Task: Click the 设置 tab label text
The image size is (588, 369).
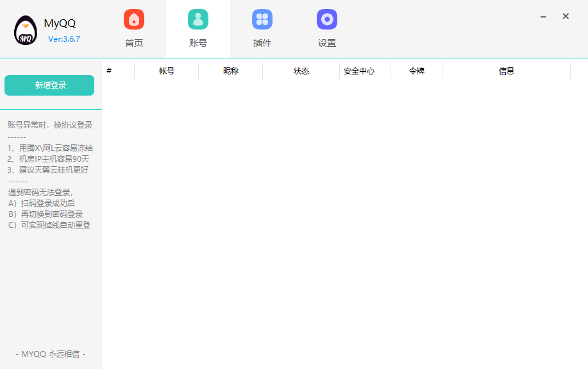Action: [327, 44]
